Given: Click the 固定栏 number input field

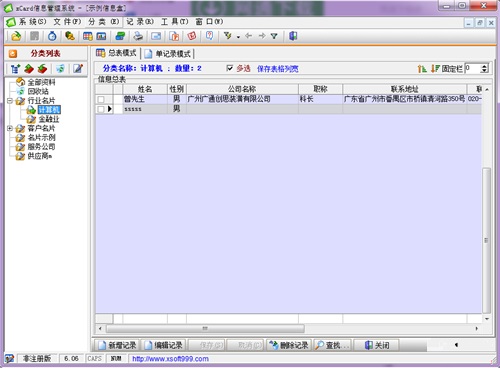Looking at the screenshot, I should pos(473,68).
